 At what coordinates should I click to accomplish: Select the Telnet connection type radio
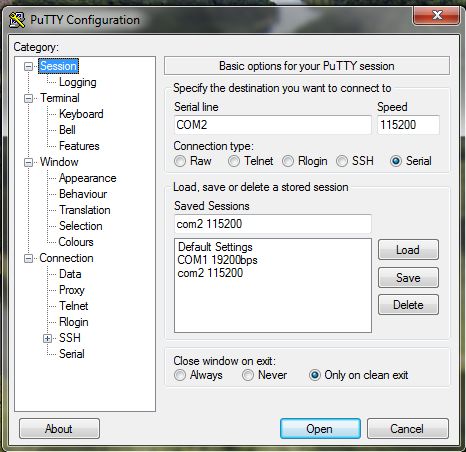[x=234, y=161]
